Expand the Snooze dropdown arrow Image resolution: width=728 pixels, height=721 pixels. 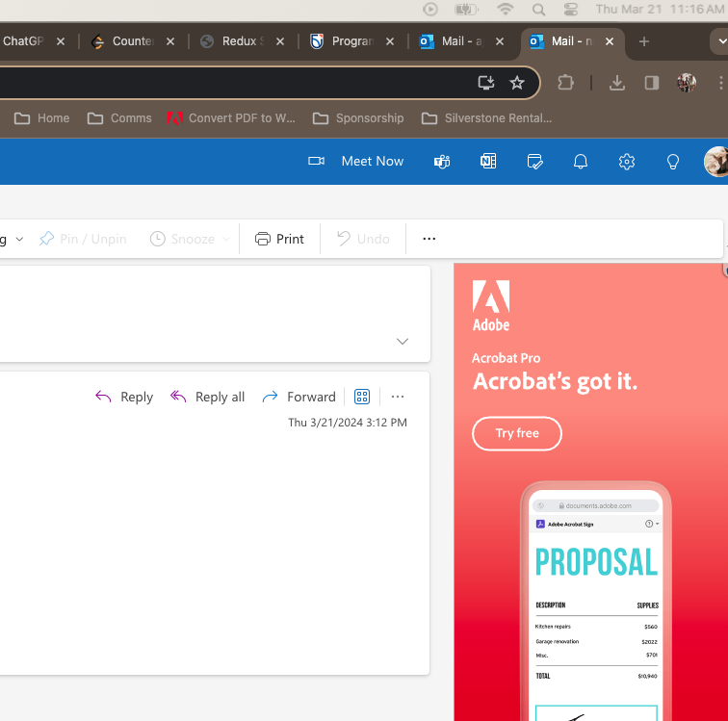click(x=226, y=239)
